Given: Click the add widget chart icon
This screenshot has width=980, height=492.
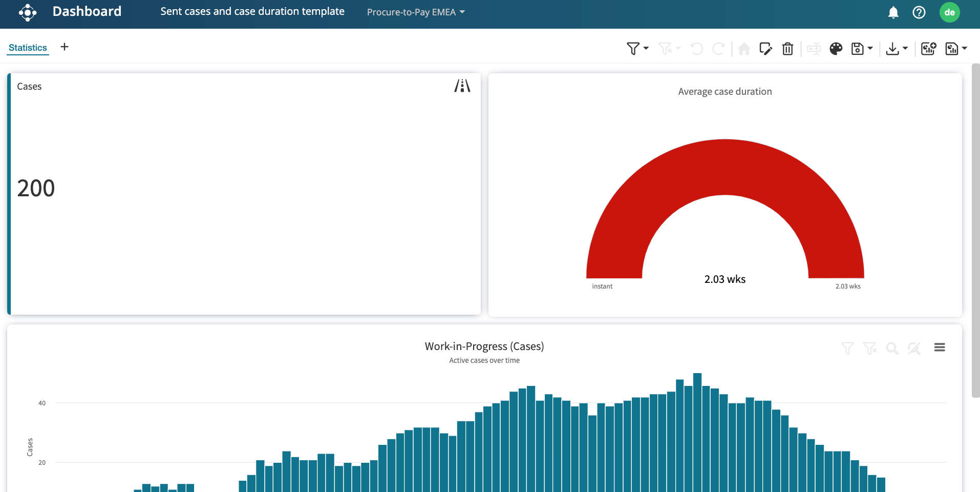Looking at the screenshot, I should click(929, 49).
